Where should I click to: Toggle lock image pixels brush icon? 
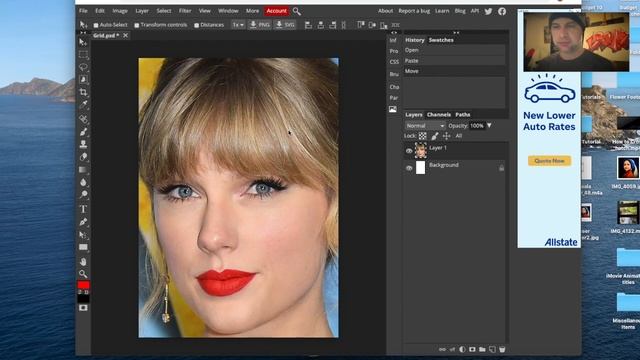point(435,136)
